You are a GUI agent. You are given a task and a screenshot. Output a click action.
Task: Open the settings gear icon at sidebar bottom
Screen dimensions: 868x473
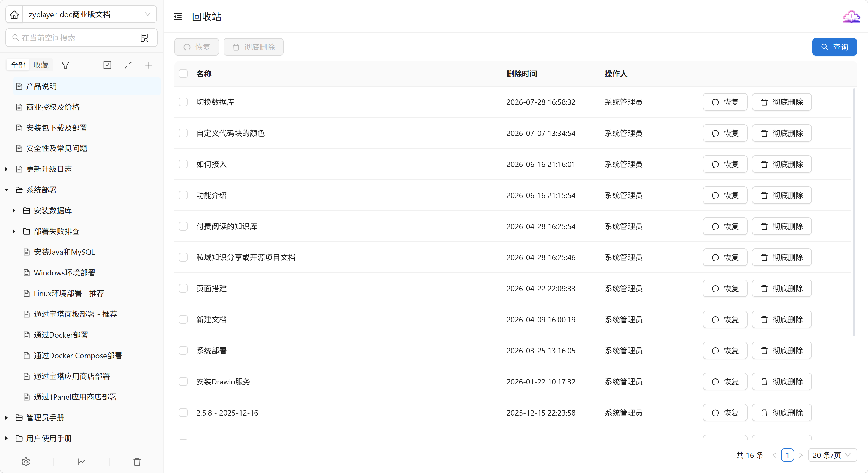point(26,462)
